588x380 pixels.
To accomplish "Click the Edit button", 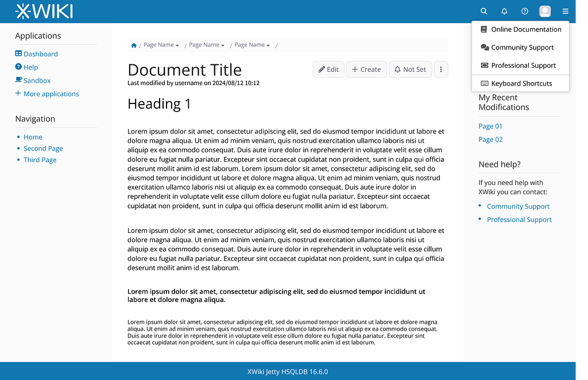I will pos(328,69).
